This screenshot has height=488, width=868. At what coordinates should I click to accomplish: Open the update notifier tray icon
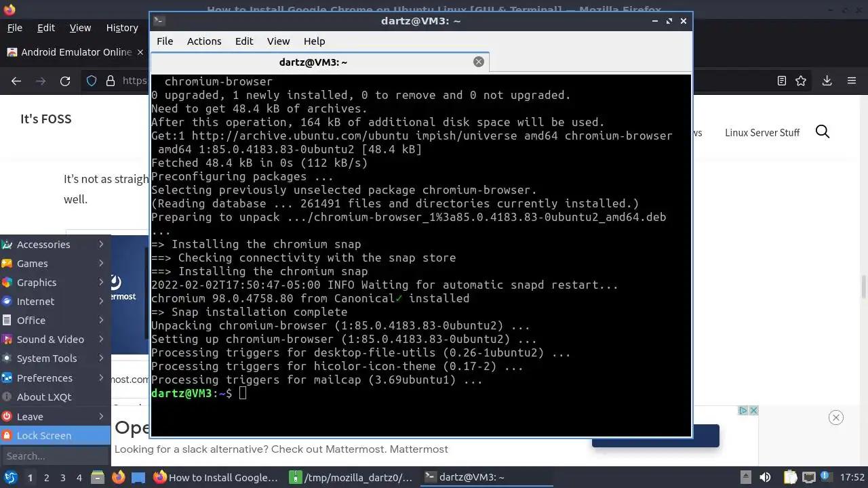point(827,477)
